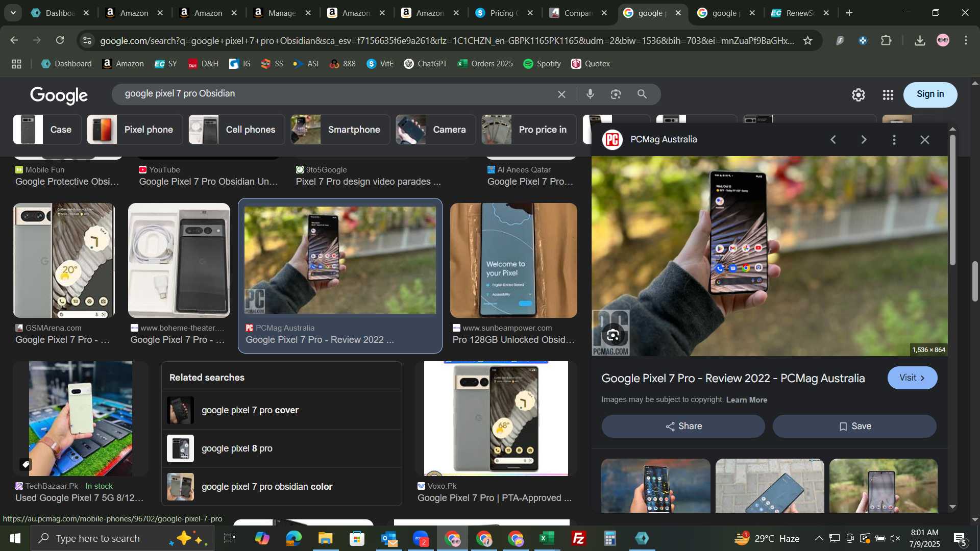This screenshot has height=551, width=980.
Task: Open FileZilla from the taskbar
Action: pos(579,538)
